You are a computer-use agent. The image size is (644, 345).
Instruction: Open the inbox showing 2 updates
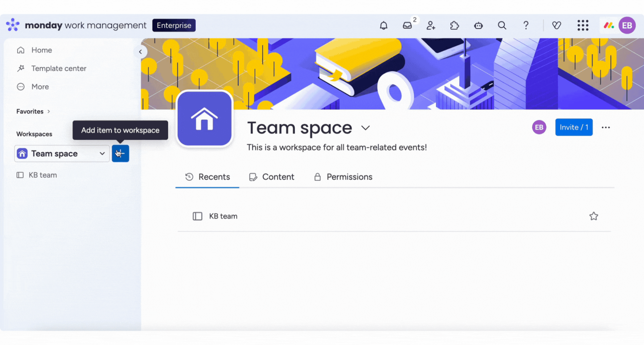tap(407, 25)
